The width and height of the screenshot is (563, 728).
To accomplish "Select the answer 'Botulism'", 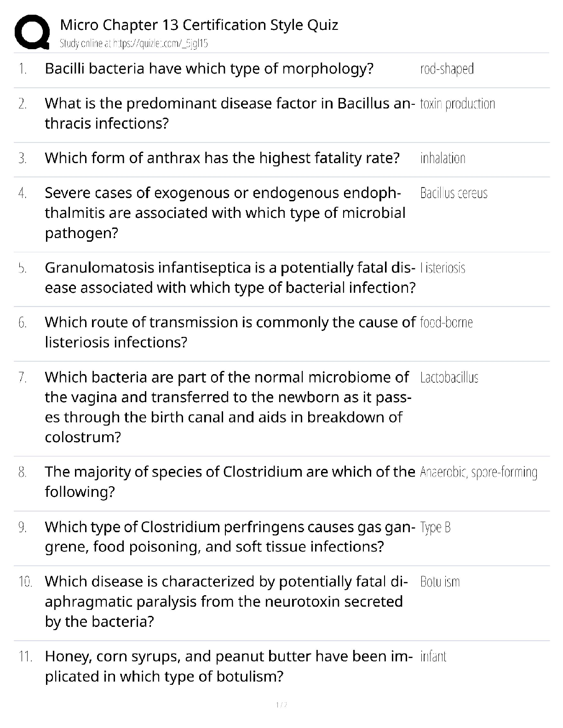I will coord(440,582).
